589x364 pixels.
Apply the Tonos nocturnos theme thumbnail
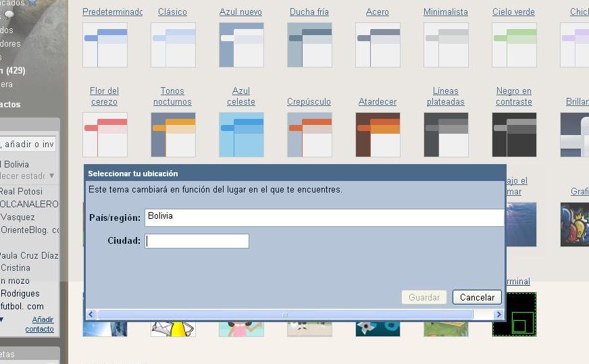[173, 134]
